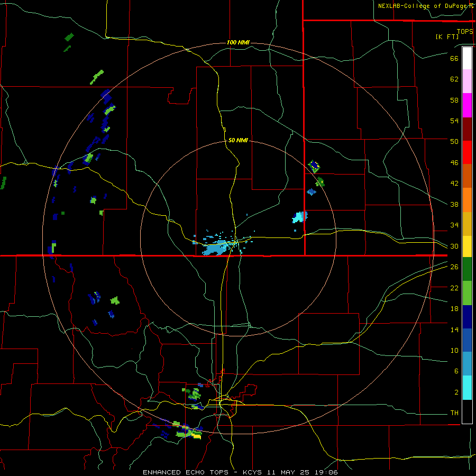Click the "TOPS" legend title
Screen dimensions: 476x476
click(465, 31)
